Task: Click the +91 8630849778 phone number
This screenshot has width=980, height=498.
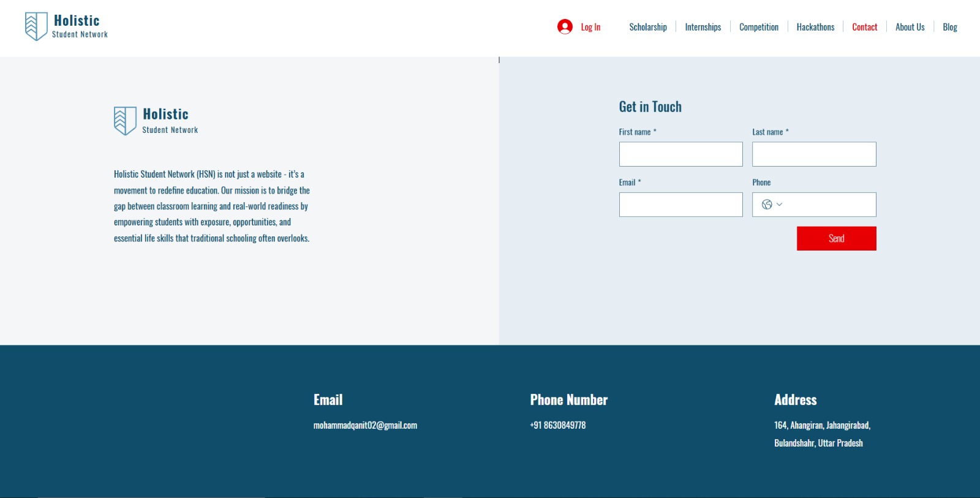Action: click(557, 425)
